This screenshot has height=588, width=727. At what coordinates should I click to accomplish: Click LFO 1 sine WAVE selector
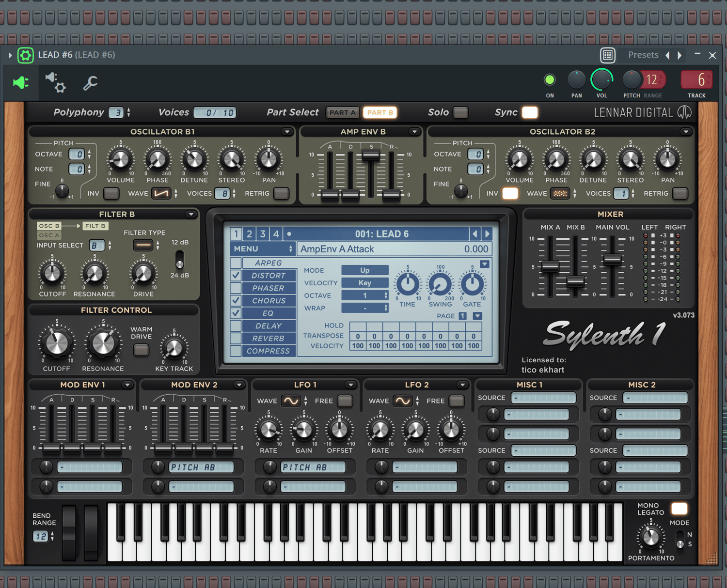(x=291, y=401)
